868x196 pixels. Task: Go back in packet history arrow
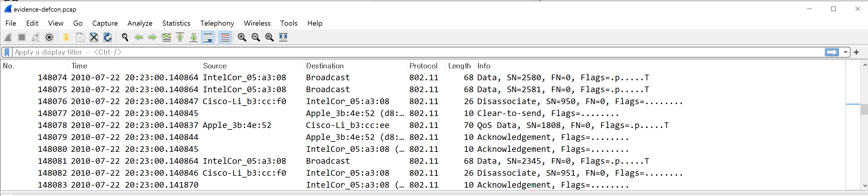pyautogui.click(x=139, y=37)
